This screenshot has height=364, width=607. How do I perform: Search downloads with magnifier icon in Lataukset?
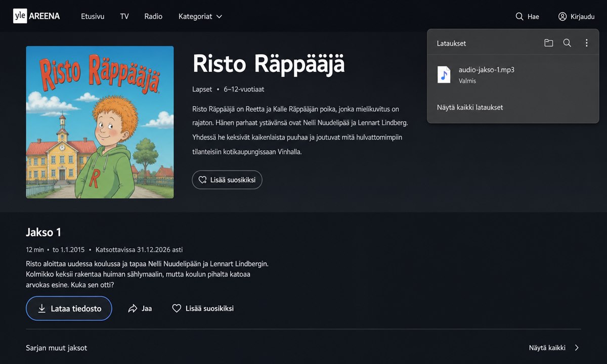click(x=567, y=43)
